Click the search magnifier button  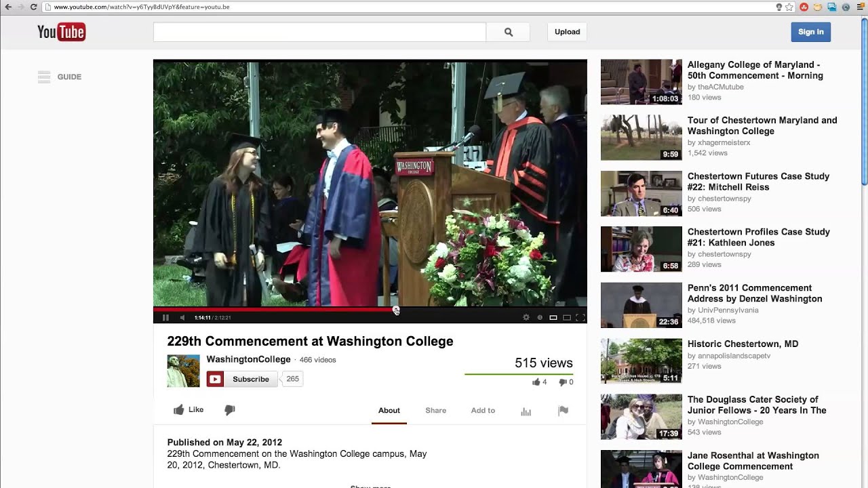(509, 32)
